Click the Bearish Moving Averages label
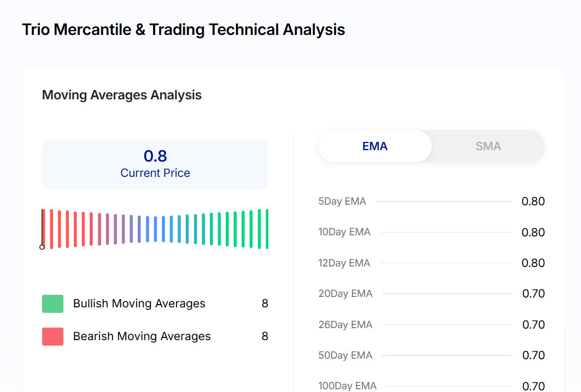 142,336
